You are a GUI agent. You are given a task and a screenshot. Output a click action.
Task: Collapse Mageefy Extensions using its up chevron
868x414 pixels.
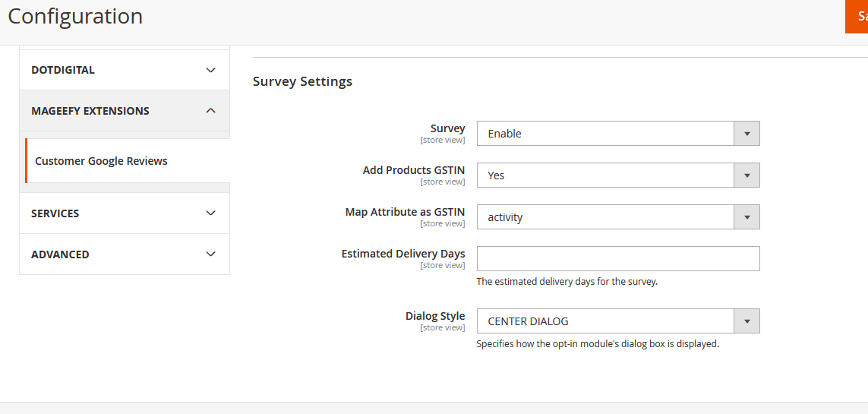click(211, 111)
